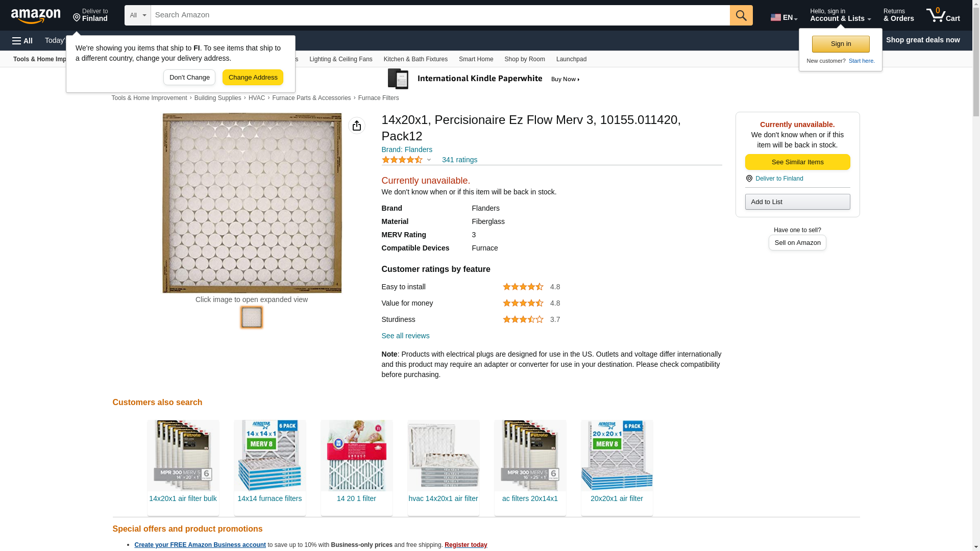980x551 pixels.
Task: Open the cart icon
Action: point(943,15)
